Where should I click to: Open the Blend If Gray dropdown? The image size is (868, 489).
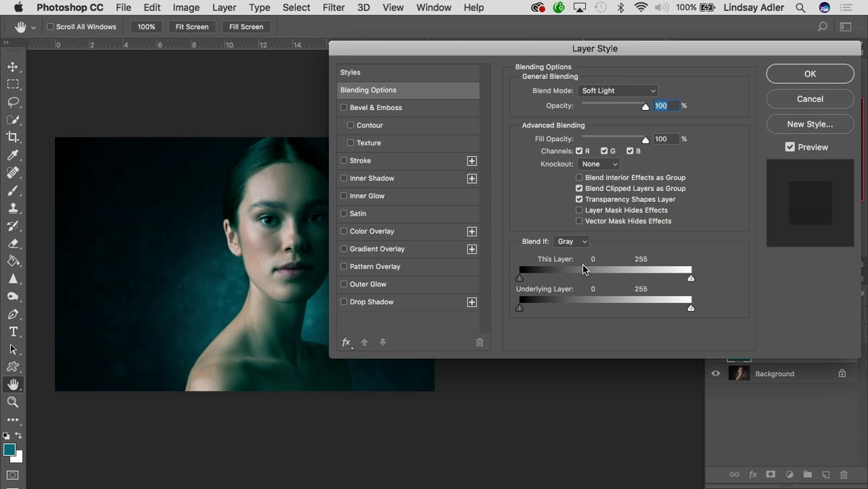[571, 242]
